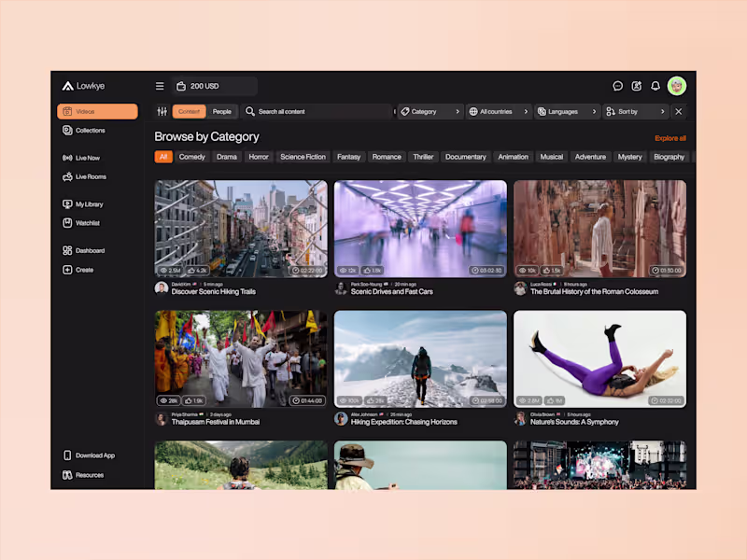Open the chat messages icon
This screenshot has height=560, width=747.
pos(617,86)
